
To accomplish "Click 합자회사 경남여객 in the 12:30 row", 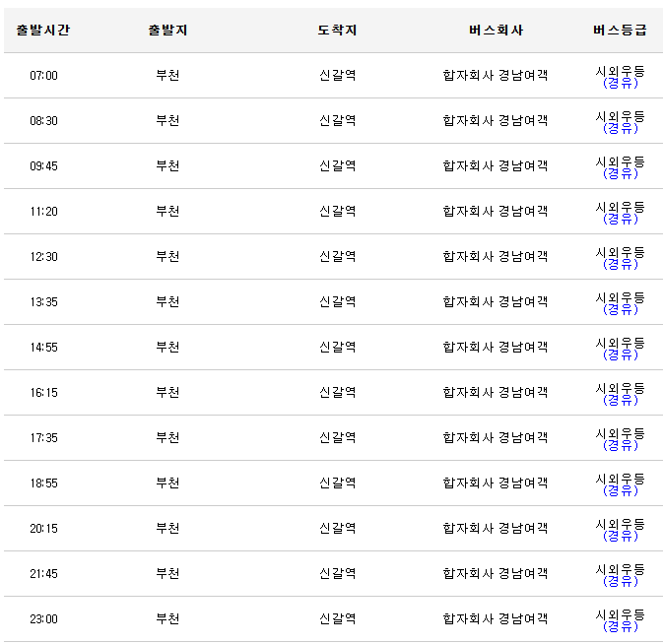I will click(x=496, y=256).
